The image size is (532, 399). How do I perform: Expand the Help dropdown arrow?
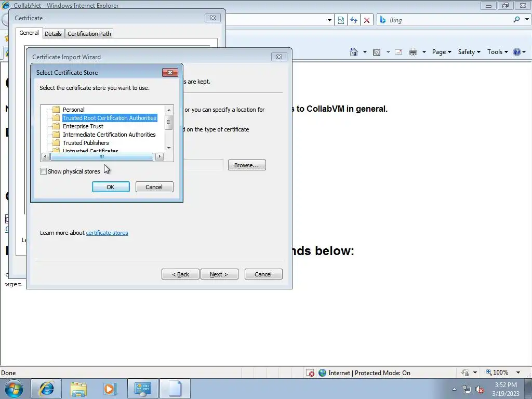pos(524,52)
